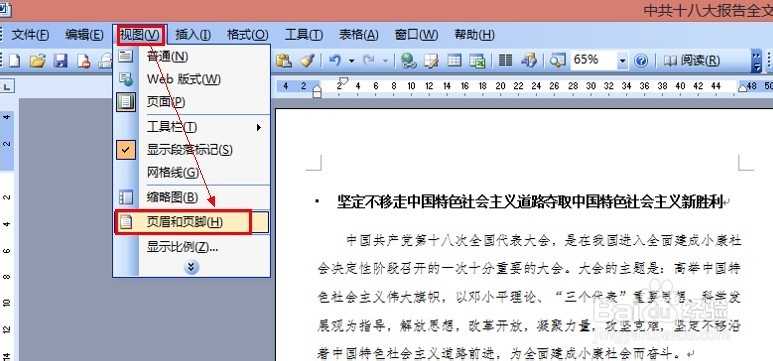
Task: Toggle Thumbnails menu item
Action: point(192,198)
